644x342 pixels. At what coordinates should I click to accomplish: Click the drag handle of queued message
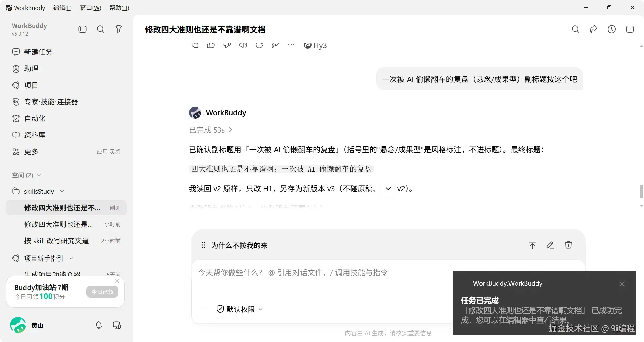coord(203,245)
